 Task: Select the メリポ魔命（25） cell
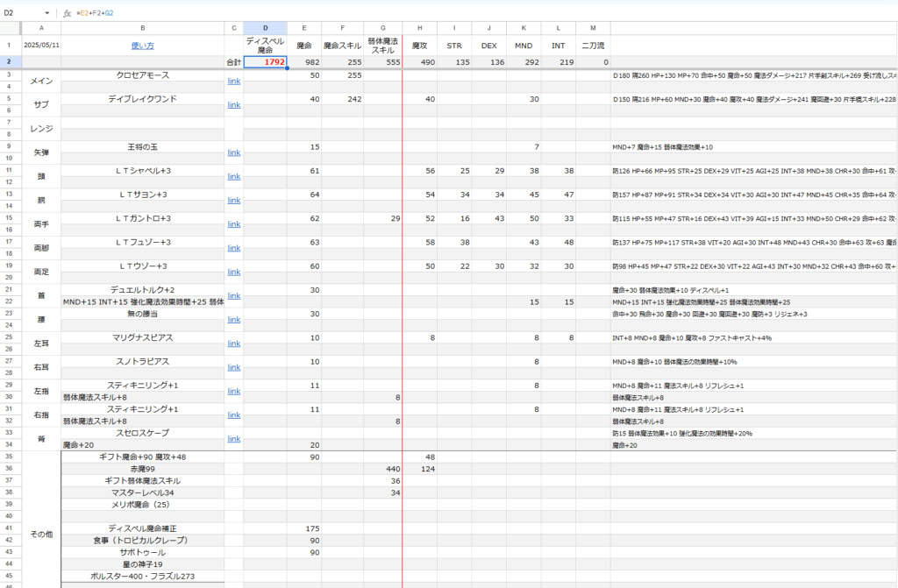coord(143,505)
